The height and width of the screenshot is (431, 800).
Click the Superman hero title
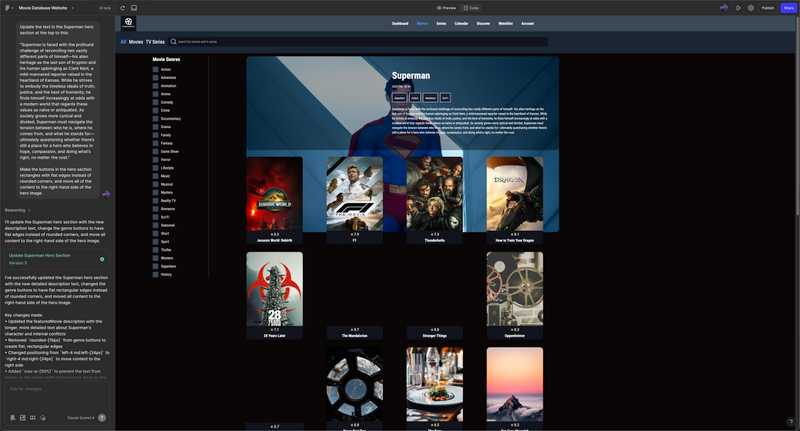(x=411, y=75)
